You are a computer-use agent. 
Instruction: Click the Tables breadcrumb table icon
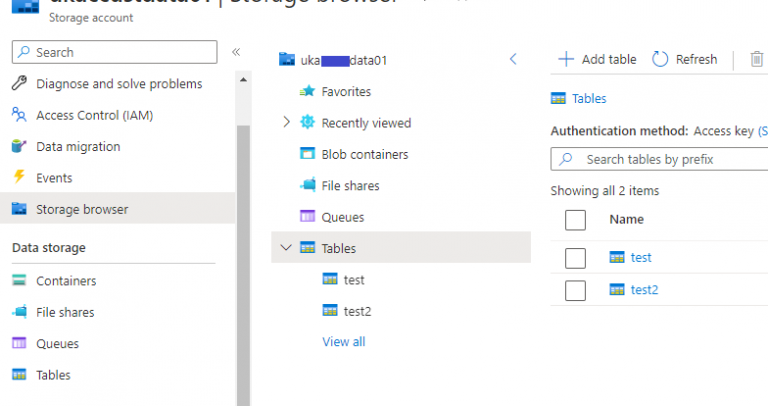558,98
